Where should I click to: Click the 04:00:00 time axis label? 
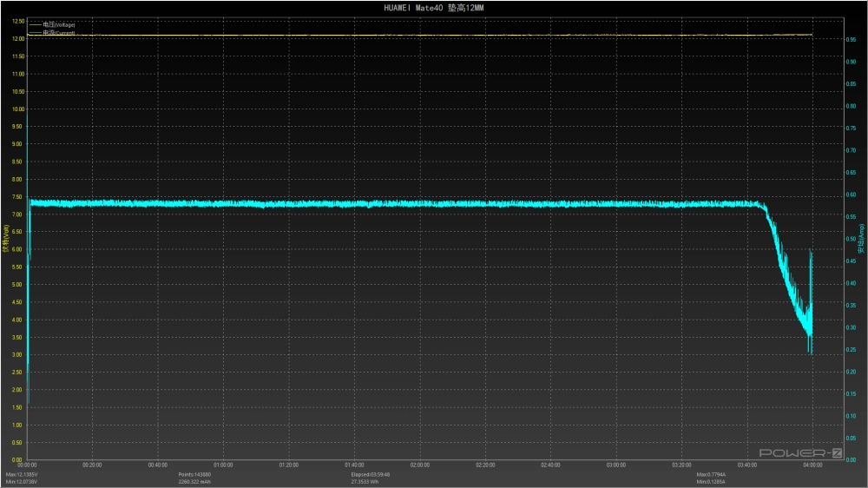812,465
